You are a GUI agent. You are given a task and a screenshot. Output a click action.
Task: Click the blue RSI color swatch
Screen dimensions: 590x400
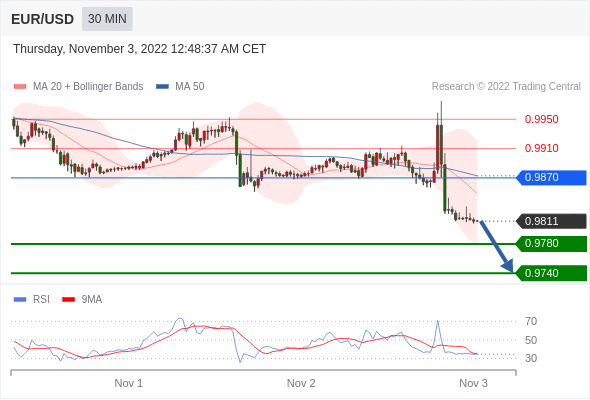[20, 300]
